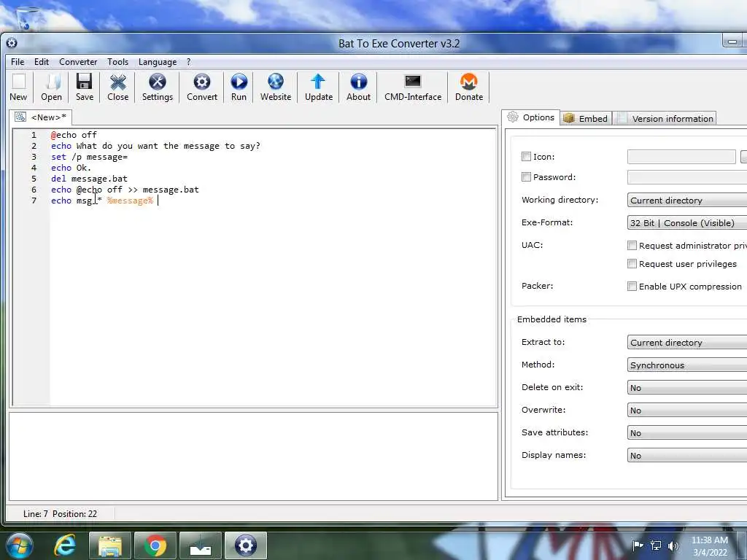Close the current tab via Close icon
The width and height of the screenshot is (747, 560).
(117, 87)
